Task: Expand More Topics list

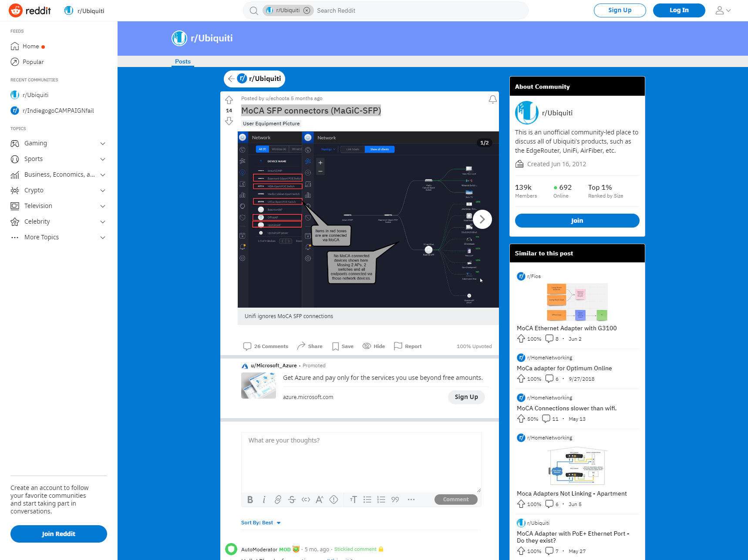Action: (59, 237)
